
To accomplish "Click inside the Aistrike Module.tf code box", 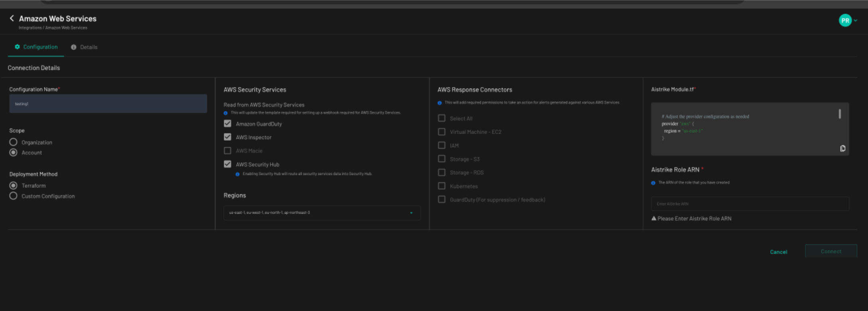I will (x=750, y=129).
